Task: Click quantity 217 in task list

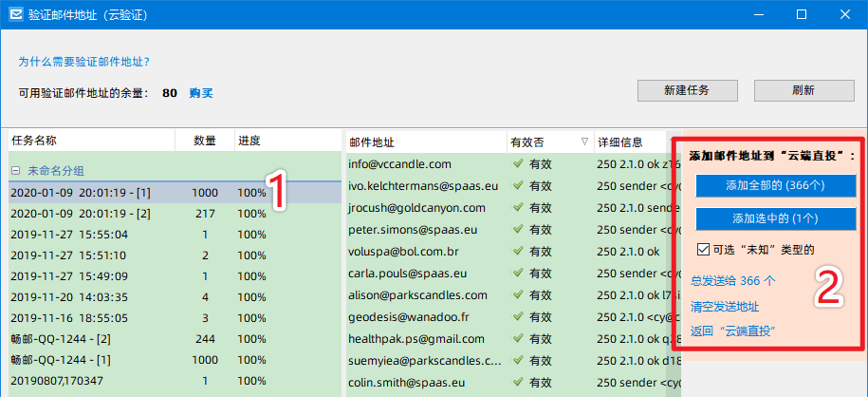Action: click(205, 214)
